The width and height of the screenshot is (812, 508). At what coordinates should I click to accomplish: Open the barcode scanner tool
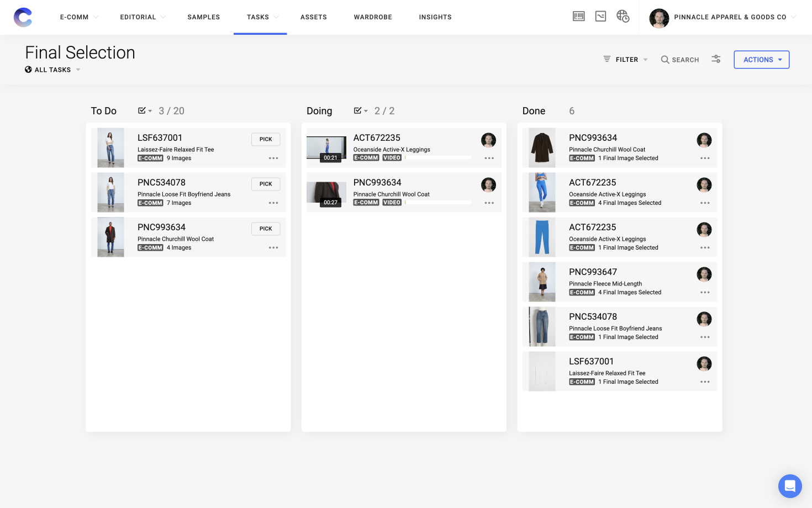coord(578,16)
